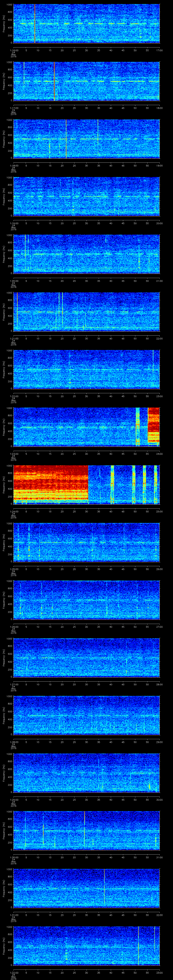Click the '1:27:00' start time label
The height and width of the screenshot is (980, 173).
[x=14, y=684]
